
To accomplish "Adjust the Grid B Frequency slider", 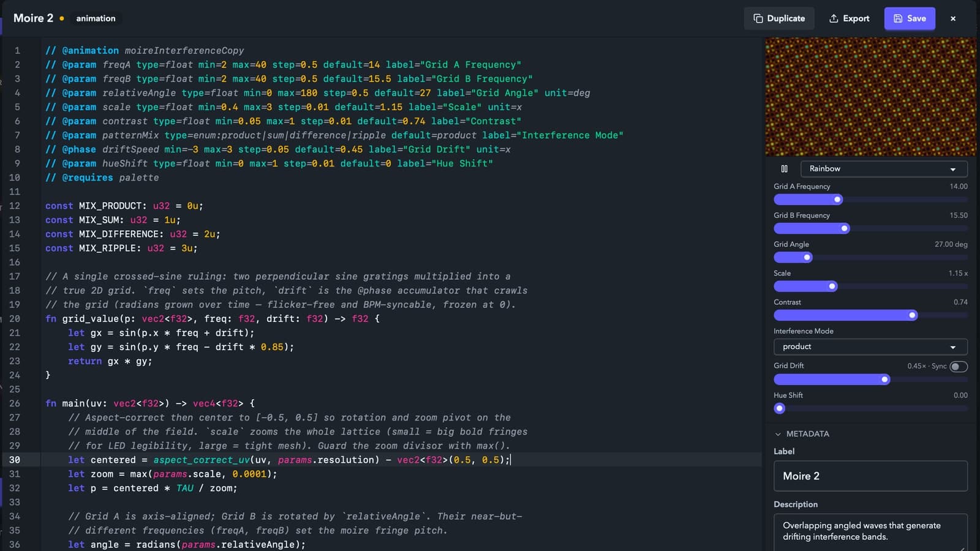I will 870,228.
